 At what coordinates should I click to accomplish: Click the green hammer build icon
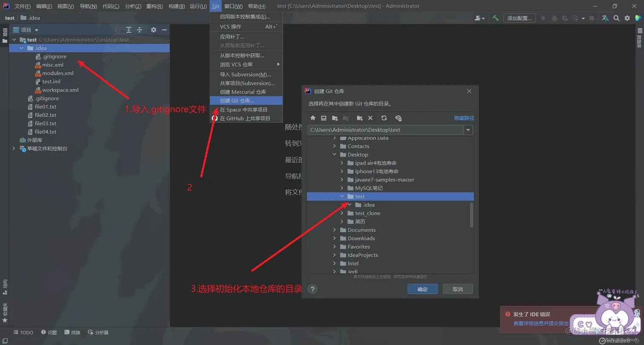[496, 18]
